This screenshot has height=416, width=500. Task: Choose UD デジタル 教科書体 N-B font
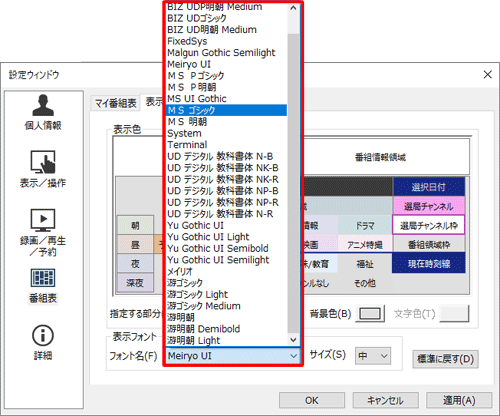[226, 156]
